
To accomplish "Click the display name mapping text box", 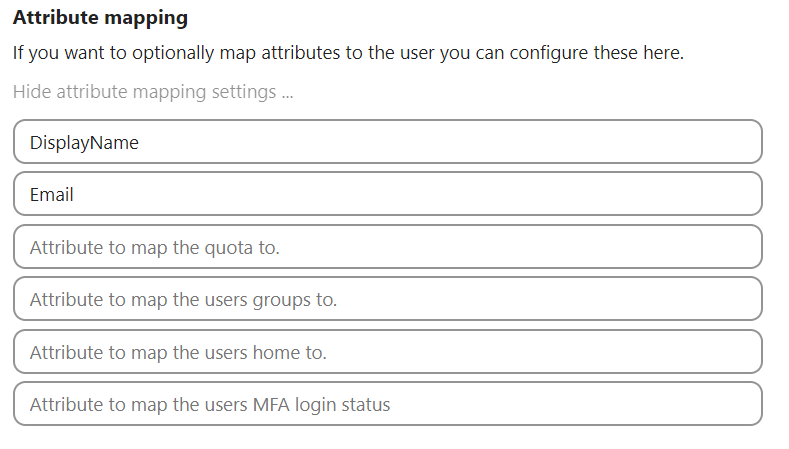I will [x=388, y=142].
